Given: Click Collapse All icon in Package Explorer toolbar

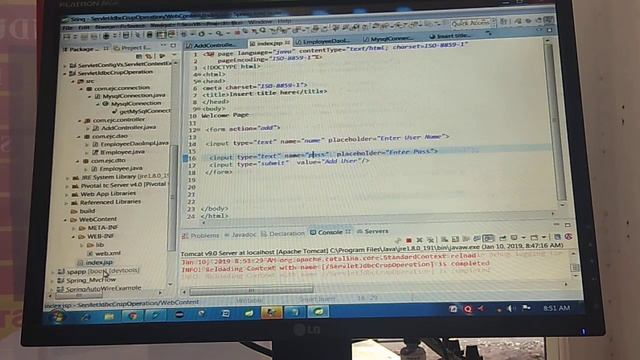Looking at the screenshot, I should click(139, 57).
